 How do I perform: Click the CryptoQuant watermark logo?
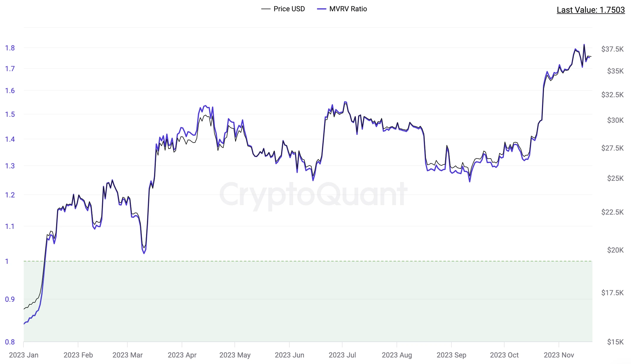[313, 194]
